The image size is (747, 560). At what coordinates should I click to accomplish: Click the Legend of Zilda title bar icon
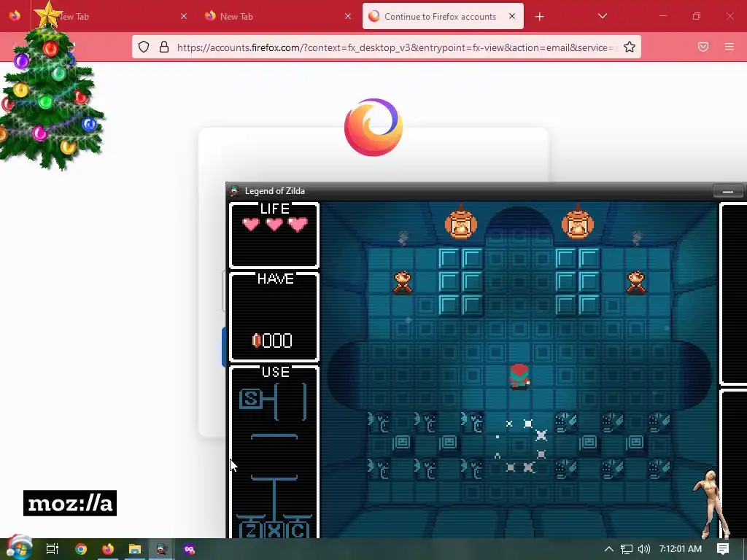pos(234,191)
